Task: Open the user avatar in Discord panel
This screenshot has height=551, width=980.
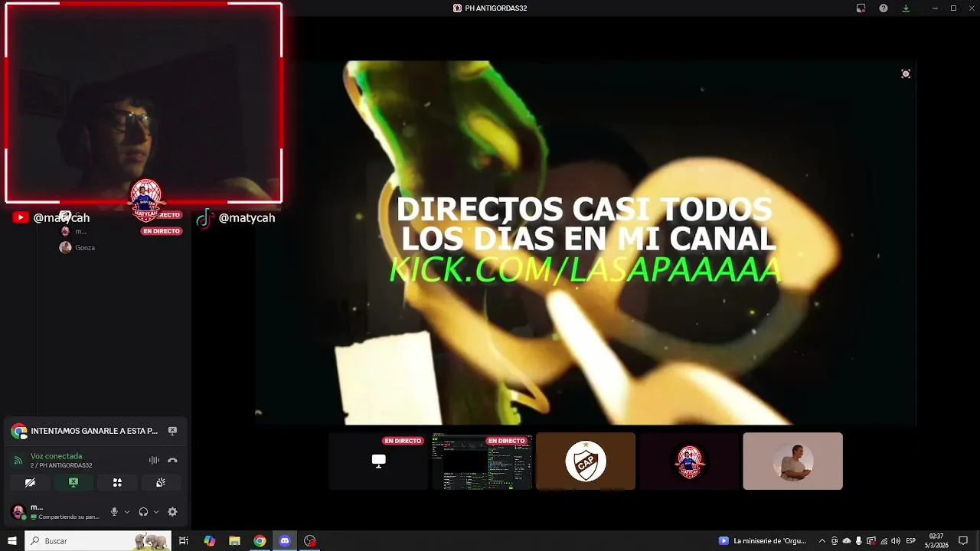Action: pos(18,512)
